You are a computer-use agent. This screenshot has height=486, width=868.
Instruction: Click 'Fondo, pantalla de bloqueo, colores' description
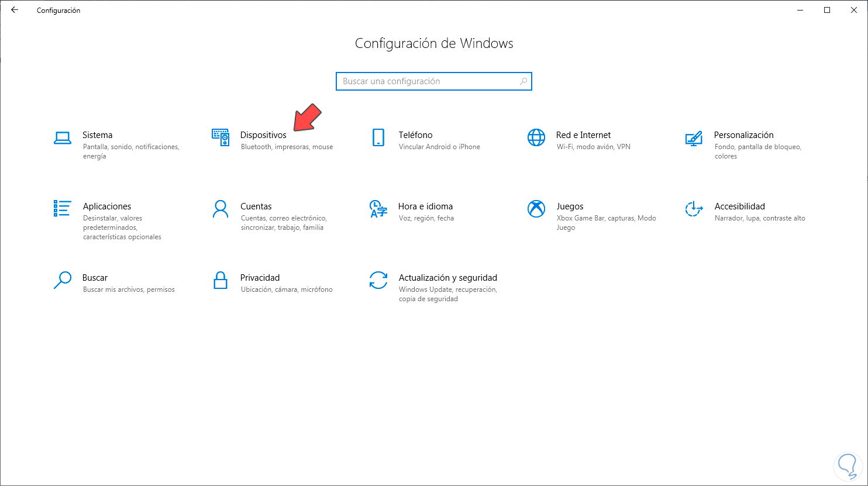click(758, 151)
